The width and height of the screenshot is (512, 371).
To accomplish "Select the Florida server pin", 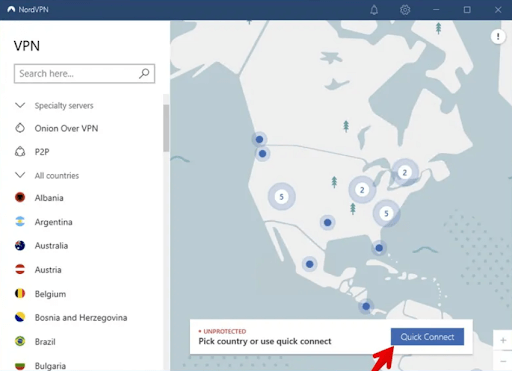I will coord(379,248).
